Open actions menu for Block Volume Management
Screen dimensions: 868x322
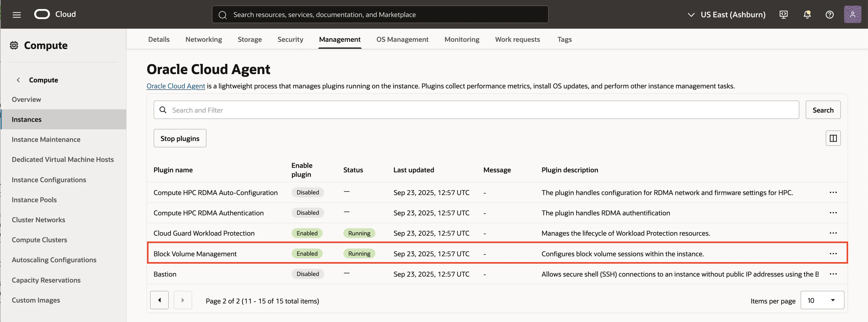click(833, 254)
